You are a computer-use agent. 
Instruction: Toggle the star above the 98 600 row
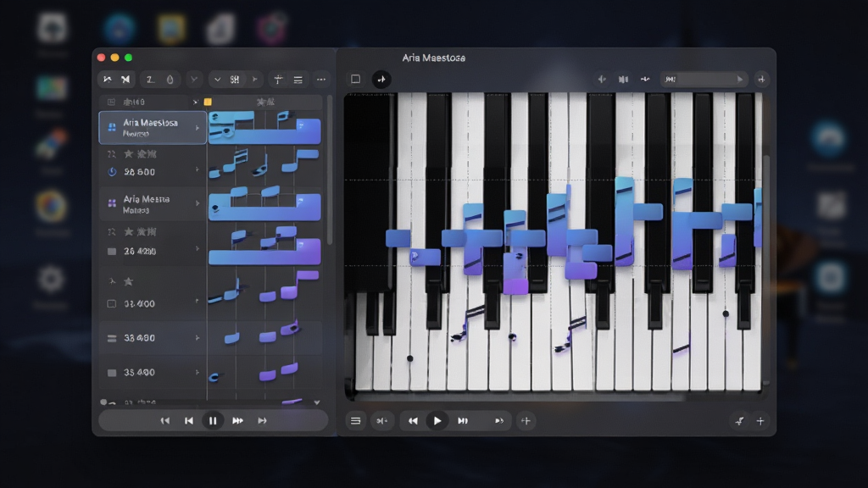pyautogui.click(x=129, y=154)
